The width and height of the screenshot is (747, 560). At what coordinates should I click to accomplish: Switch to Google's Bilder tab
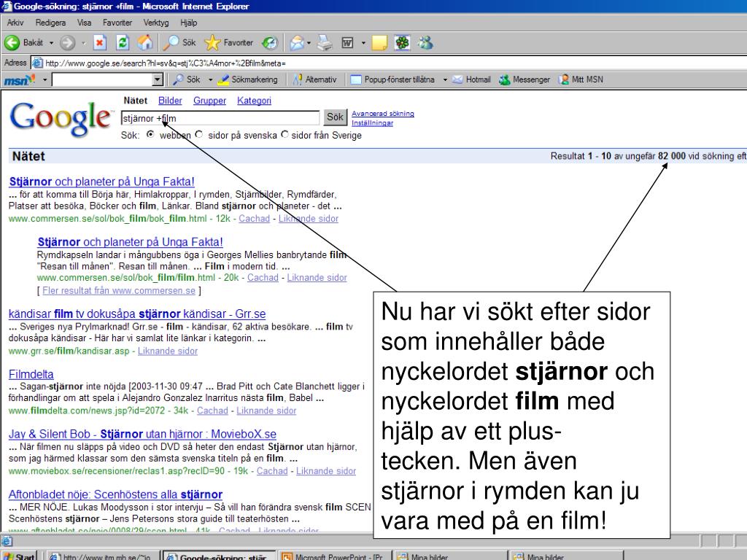click(170, 101)
